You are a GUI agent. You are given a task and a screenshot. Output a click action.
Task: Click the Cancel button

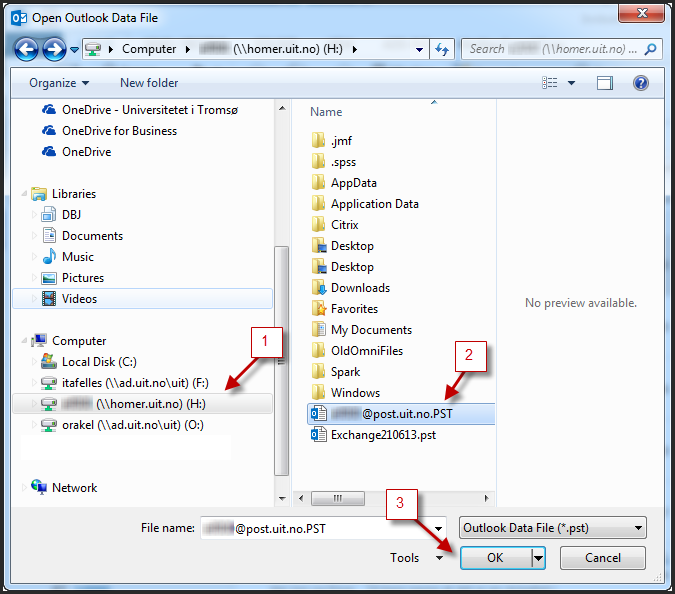(x=603, y=558)
